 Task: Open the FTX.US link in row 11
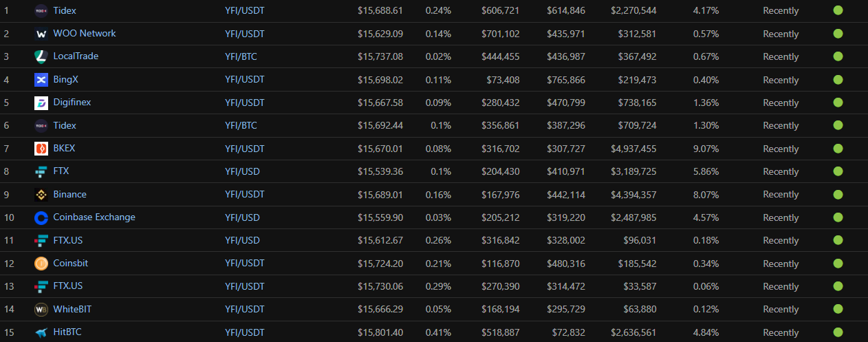[68, 240]
